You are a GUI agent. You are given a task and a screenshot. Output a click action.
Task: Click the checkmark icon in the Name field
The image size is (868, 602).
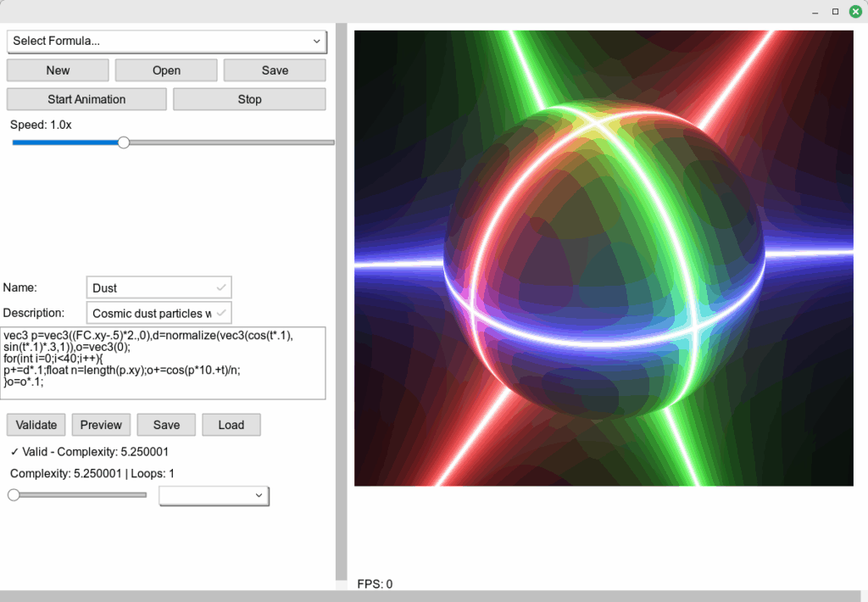pyautogui.click(x=221, y=287)
